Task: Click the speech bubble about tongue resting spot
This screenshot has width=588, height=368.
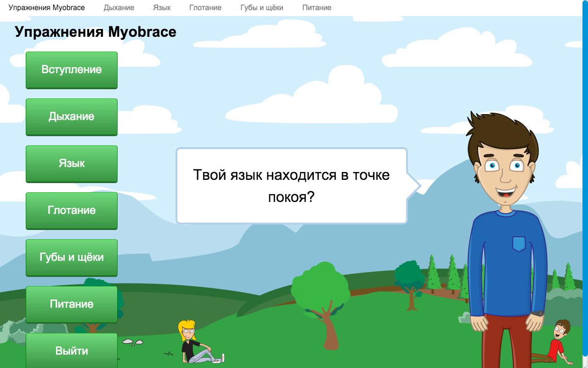Action: tap(298, 186)
